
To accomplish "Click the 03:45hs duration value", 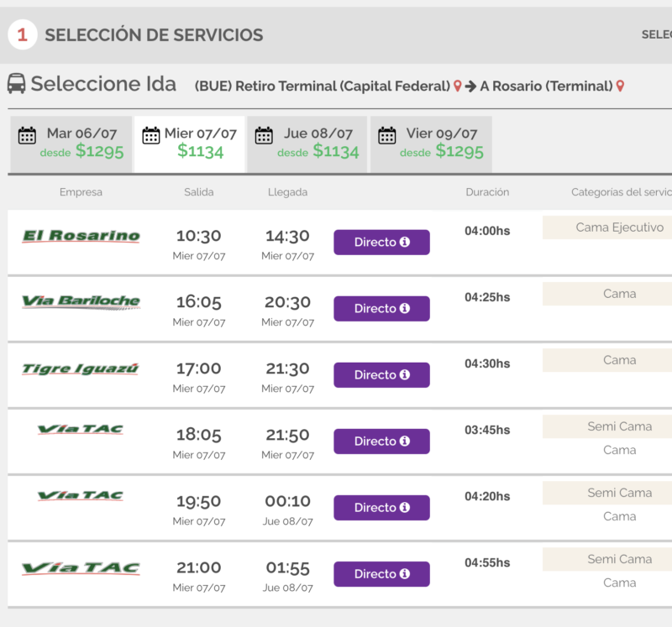I will (487, 431).
